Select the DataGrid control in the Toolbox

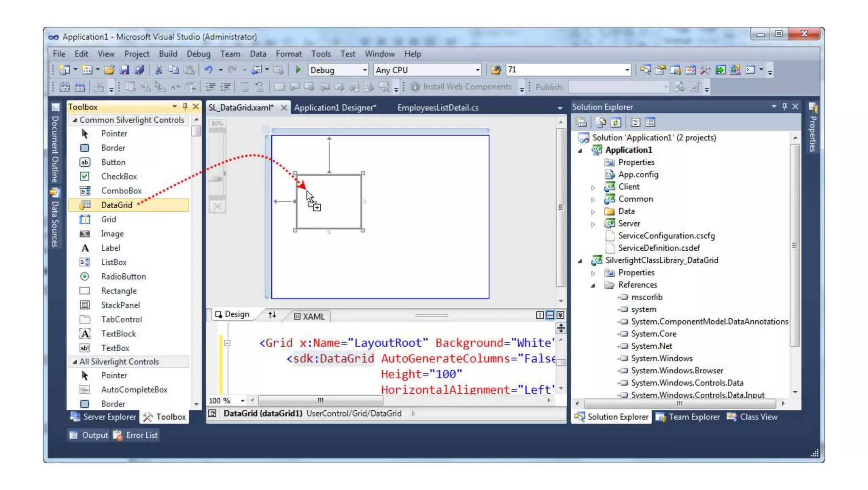117,205
